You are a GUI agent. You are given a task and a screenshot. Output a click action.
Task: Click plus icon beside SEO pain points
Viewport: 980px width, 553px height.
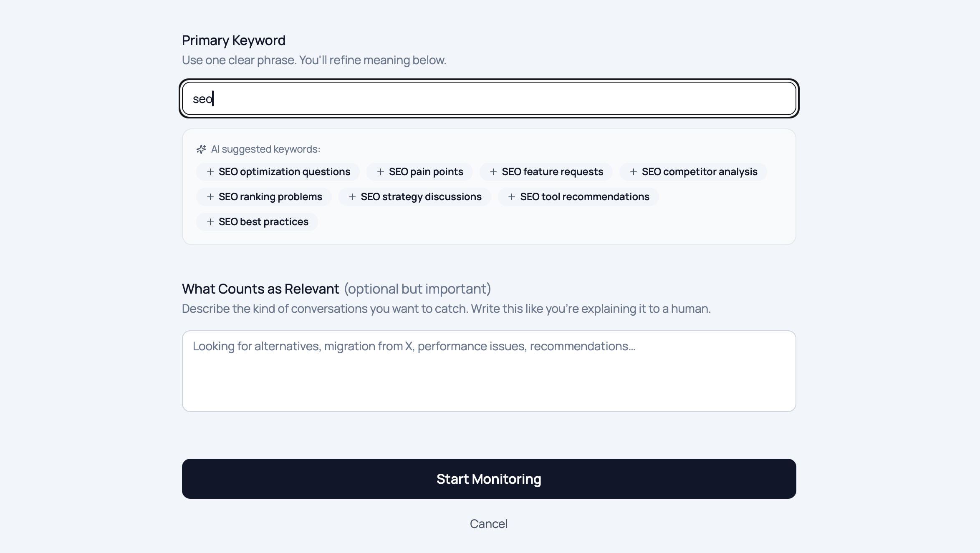[381, 172]
